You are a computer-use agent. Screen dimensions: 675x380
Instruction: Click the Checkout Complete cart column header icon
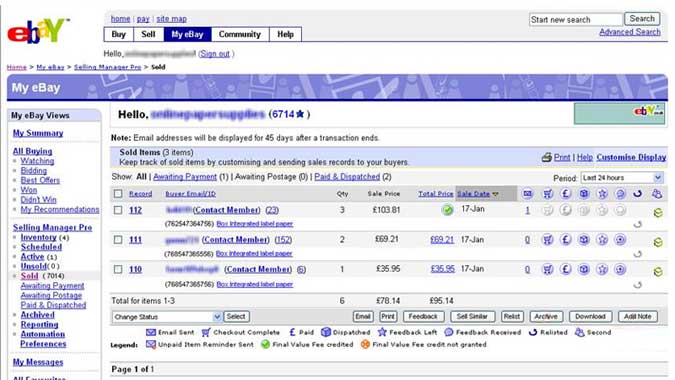[548, 194]
